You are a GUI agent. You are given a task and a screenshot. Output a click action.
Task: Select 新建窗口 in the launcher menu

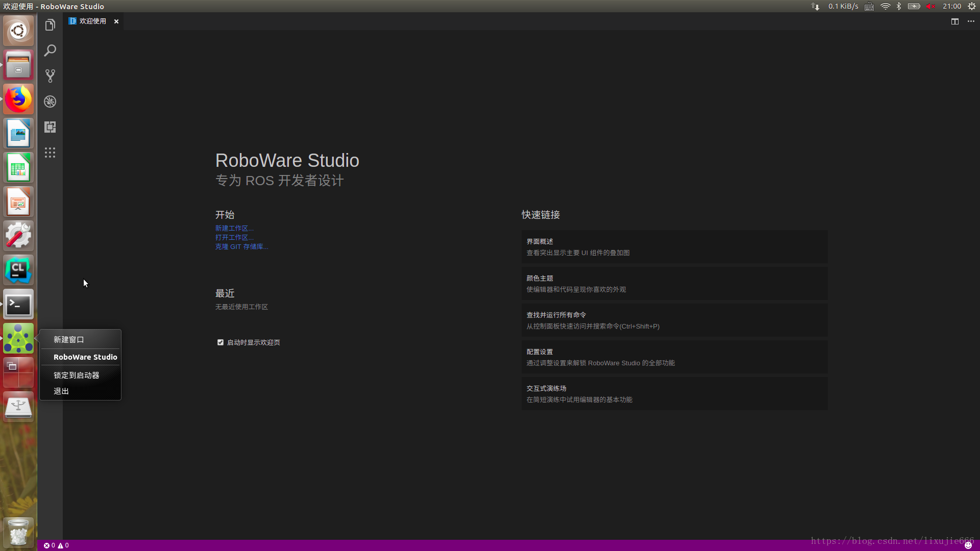tap(69, 340)
